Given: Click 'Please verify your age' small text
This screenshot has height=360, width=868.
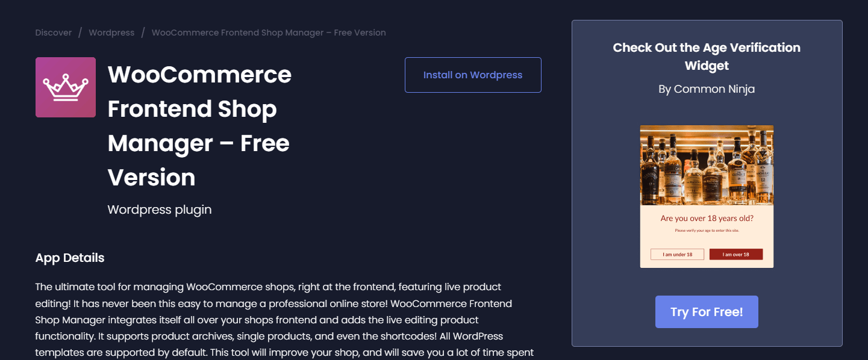Looking at the screenshot, I should [706, 231].
